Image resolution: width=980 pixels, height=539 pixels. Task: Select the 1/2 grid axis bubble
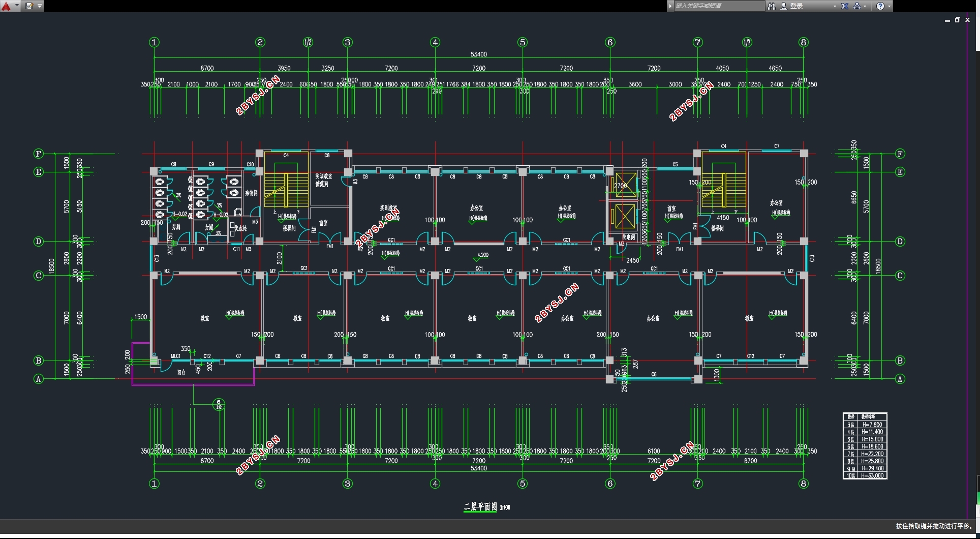pos(308,42)
